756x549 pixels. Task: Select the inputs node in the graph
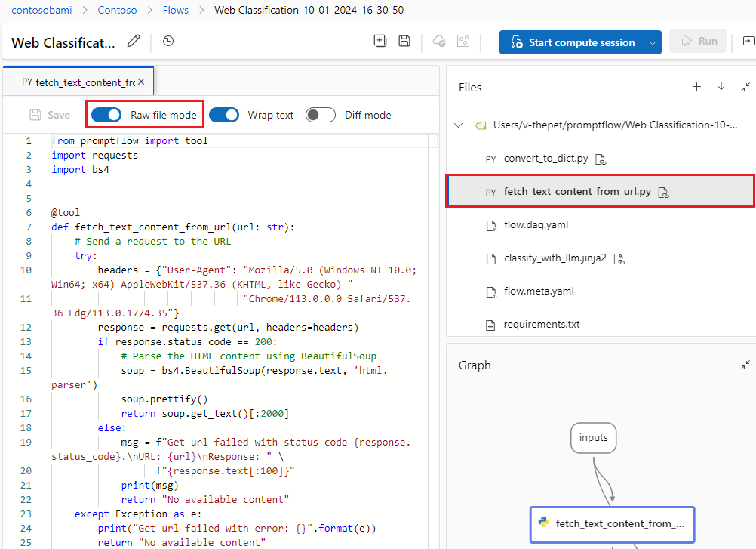click(593, 437)
